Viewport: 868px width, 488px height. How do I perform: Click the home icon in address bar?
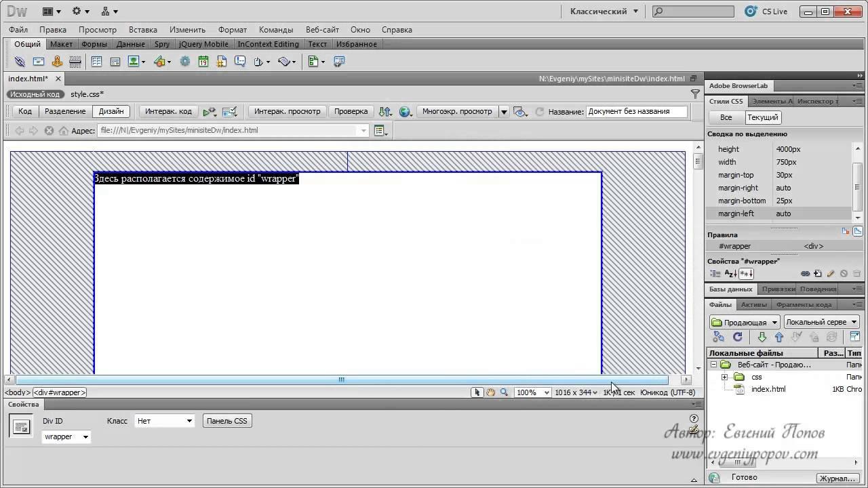pyautogui.click(x=63, y=131)
